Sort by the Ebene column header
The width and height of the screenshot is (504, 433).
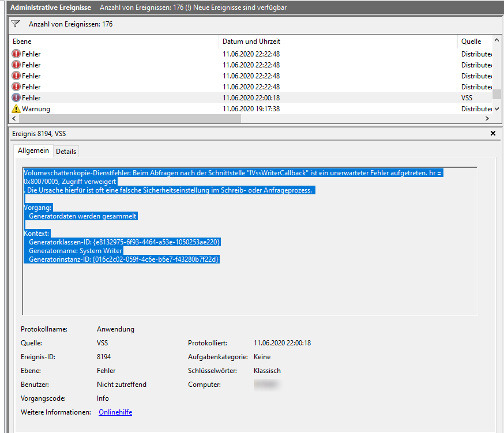114,42
